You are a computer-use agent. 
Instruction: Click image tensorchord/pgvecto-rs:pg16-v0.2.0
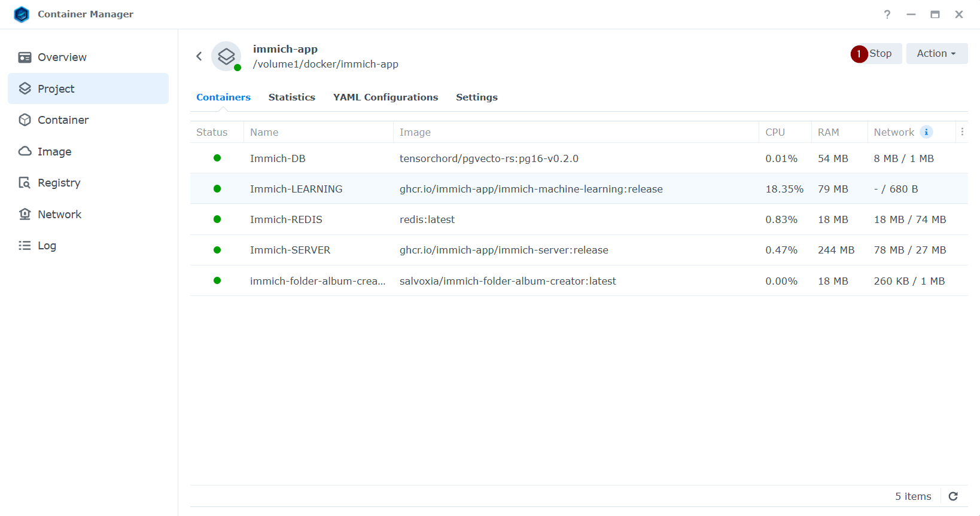point(489,158)
